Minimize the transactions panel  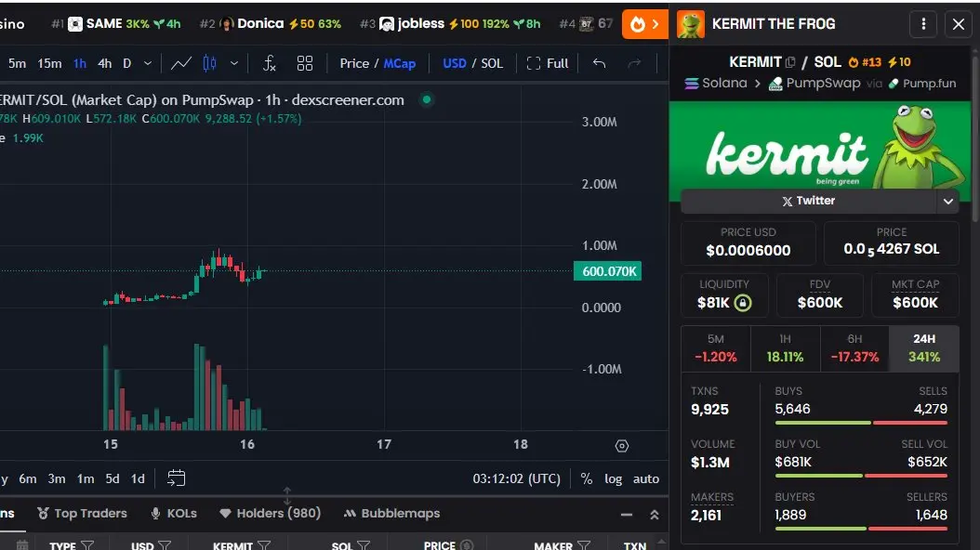coord(627,515)
